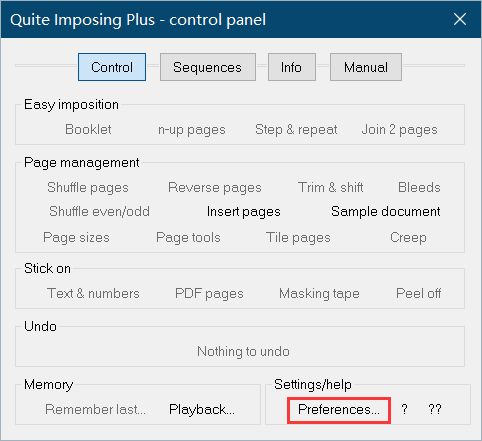
Task: Close the control panel window
Action: point(460,19)
